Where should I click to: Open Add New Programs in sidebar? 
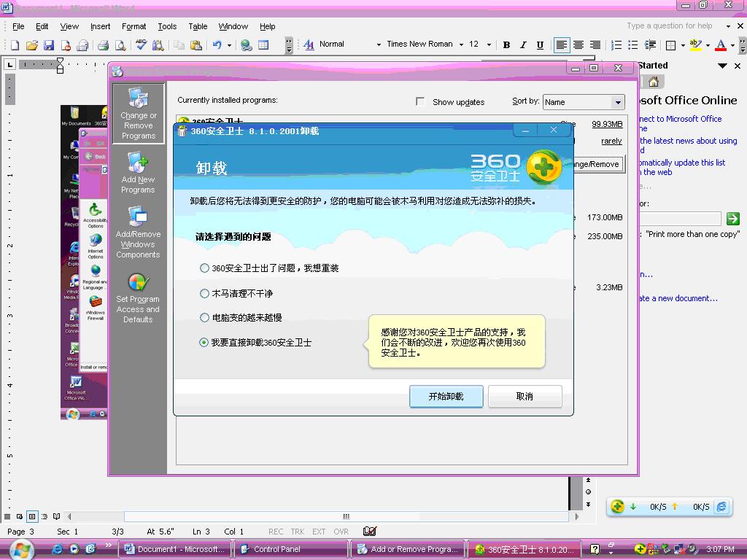coord(138,172)
